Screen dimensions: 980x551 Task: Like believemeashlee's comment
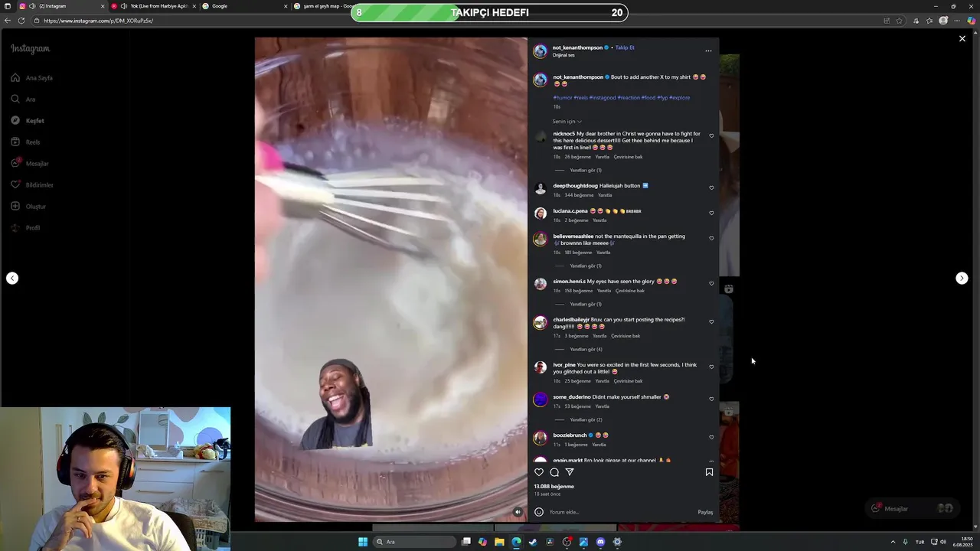(711, 238)
